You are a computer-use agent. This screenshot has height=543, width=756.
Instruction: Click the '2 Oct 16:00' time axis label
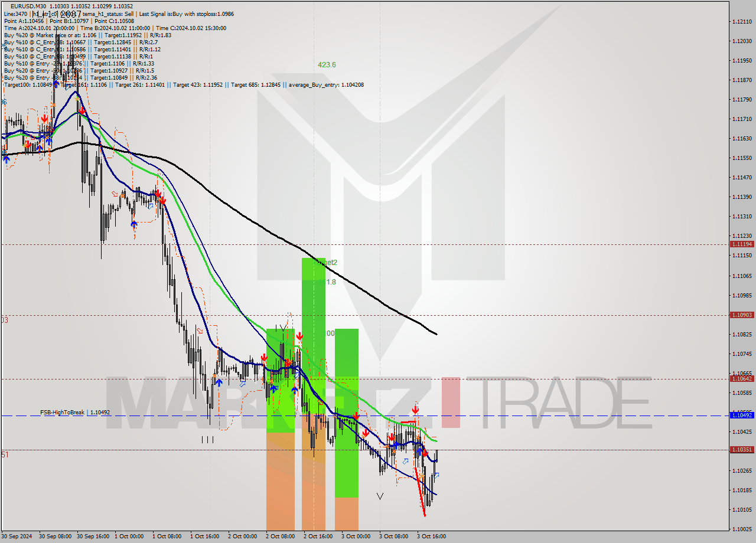click(318, 537)
